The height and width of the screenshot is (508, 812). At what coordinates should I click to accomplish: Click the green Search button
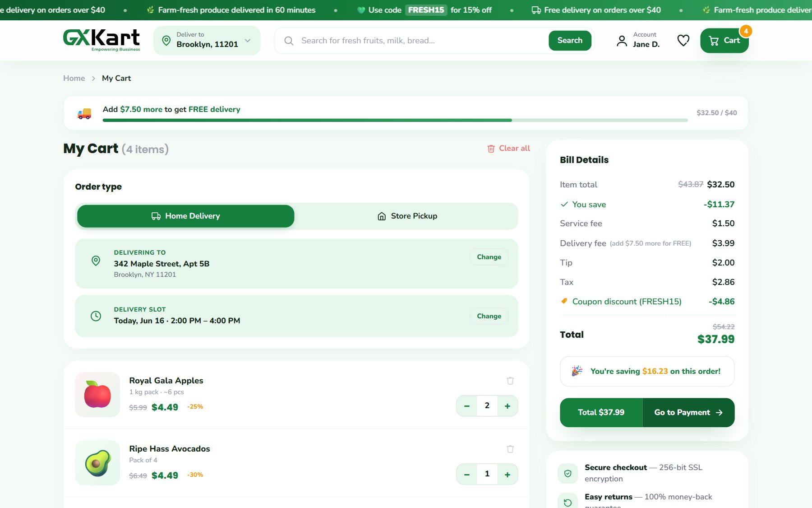click(570, 41)
